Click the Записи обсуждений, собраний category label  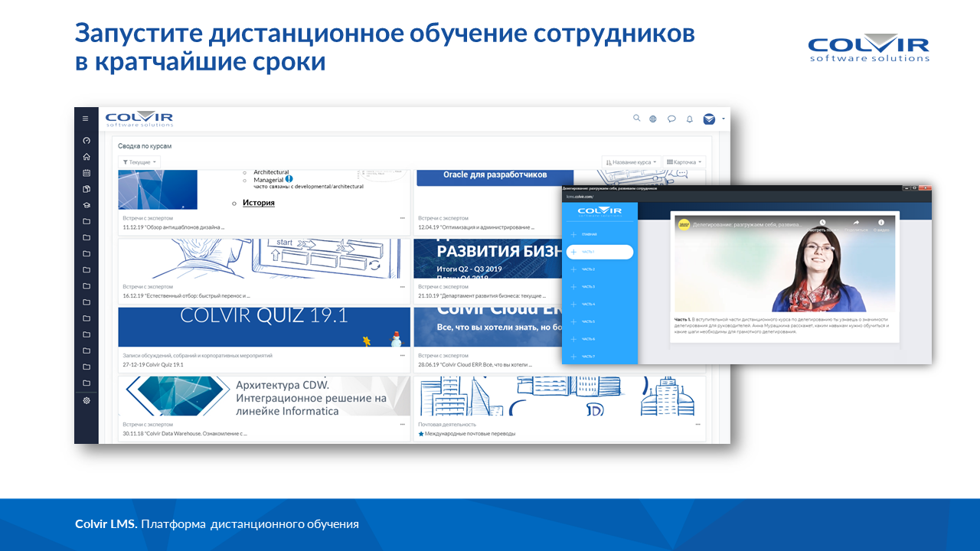198,355
